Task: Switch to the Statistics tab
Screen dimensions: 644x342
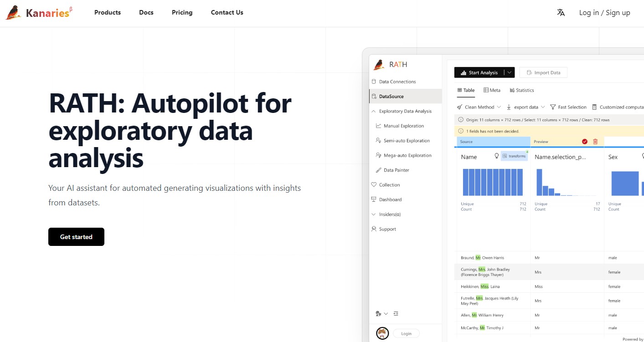Action: 522,90
